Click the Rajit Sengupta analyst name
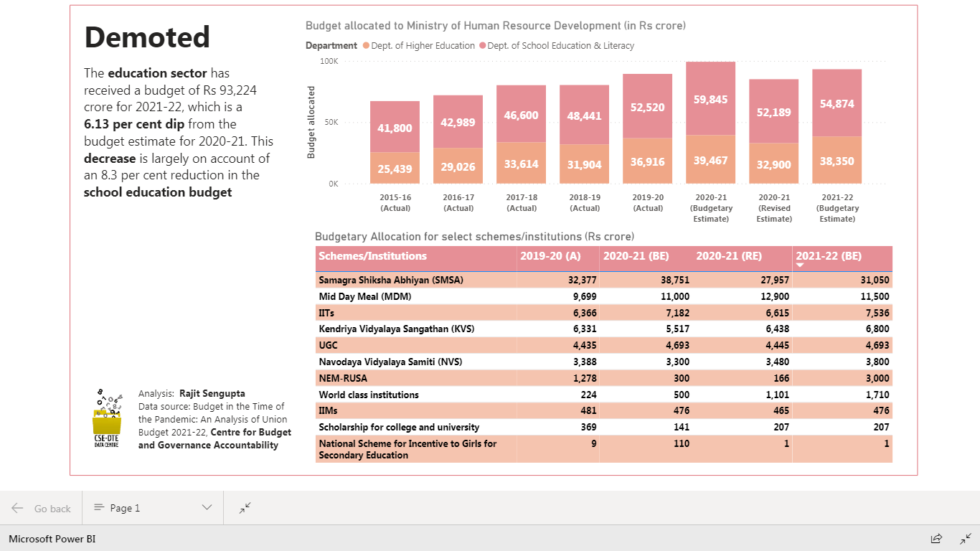The image size is (980, 551). 212,393
